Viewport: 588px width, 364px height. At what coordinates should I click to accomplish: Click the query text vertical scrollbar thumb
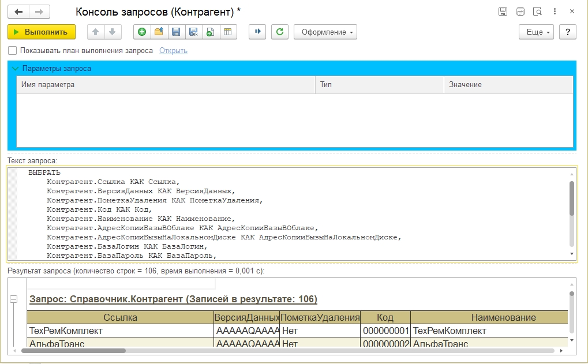click(x=572, y=198)
